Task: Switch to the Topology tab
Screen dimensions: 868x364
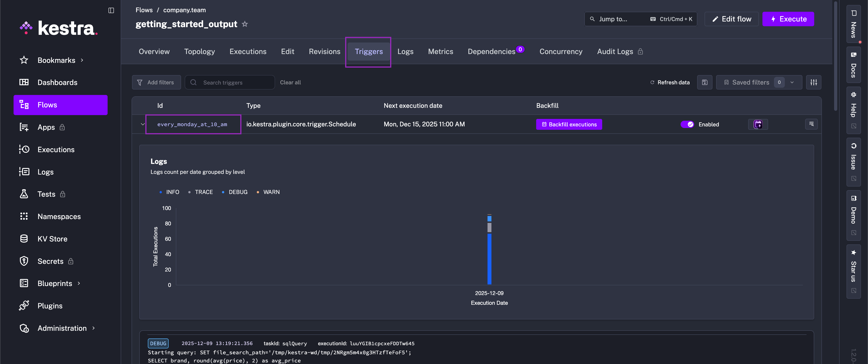Action: click(x=199, y=52)
